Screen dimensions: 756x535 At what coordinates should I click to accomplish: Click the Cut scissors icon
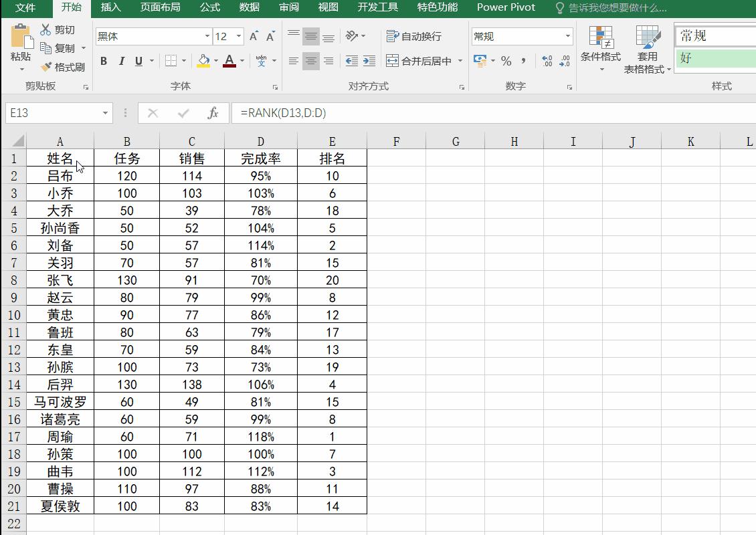tap(45, 30)
